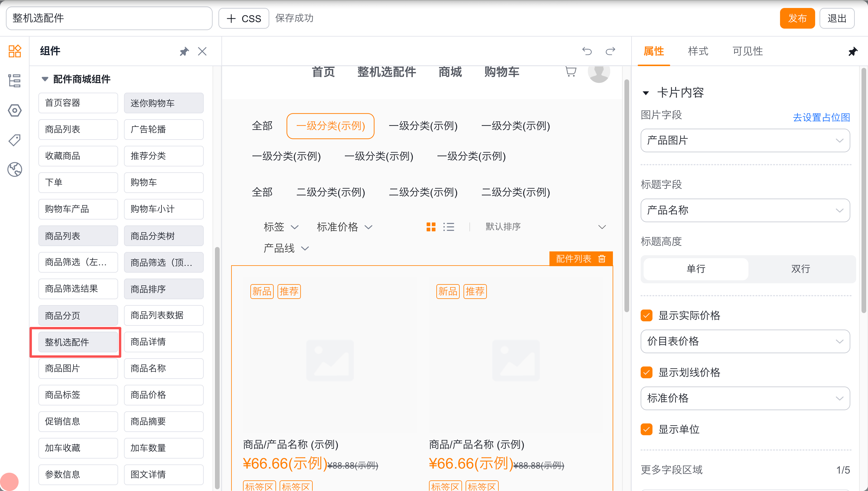Open the 图片字段 产品图片 dropdown

point(745,140)
